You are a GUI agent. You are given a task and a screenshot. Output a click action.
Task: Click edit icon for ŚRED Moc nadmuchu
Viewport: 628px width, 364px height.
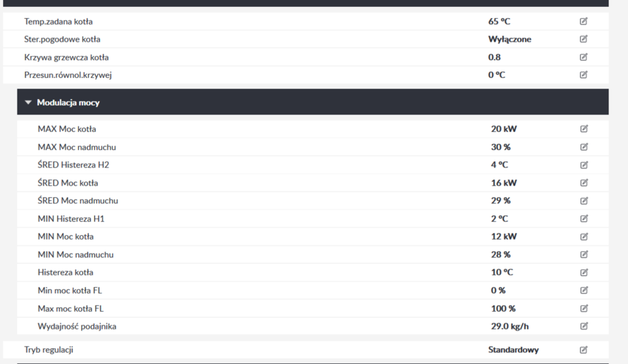tap(583, 200)
